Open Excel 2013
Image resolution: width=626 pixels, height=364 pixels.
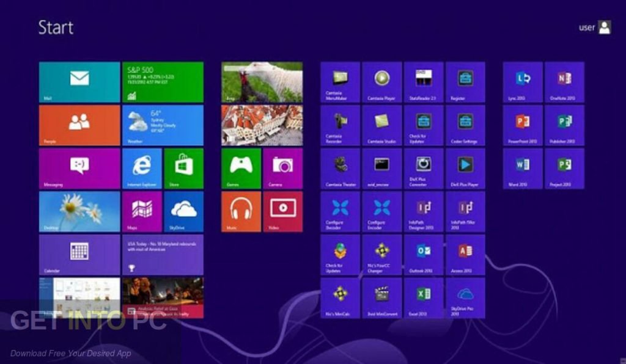click(422, 299)
